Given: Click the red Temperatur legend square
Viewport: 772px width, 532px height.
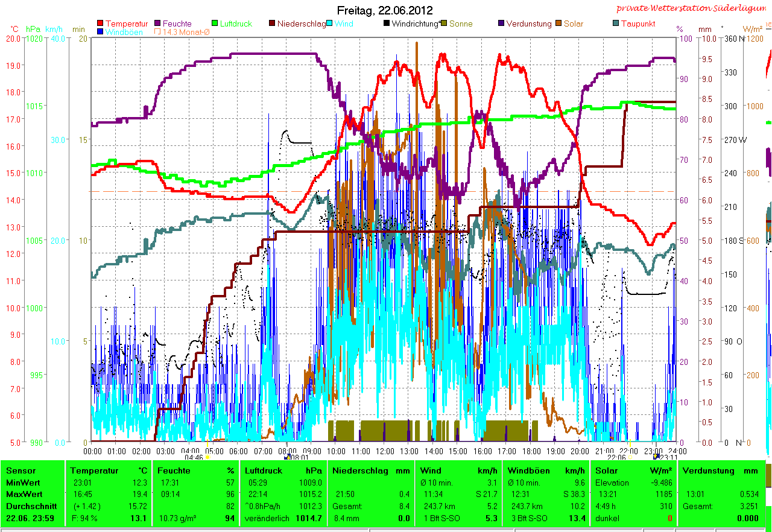Looking at the screenshot, I should [100, 24].
